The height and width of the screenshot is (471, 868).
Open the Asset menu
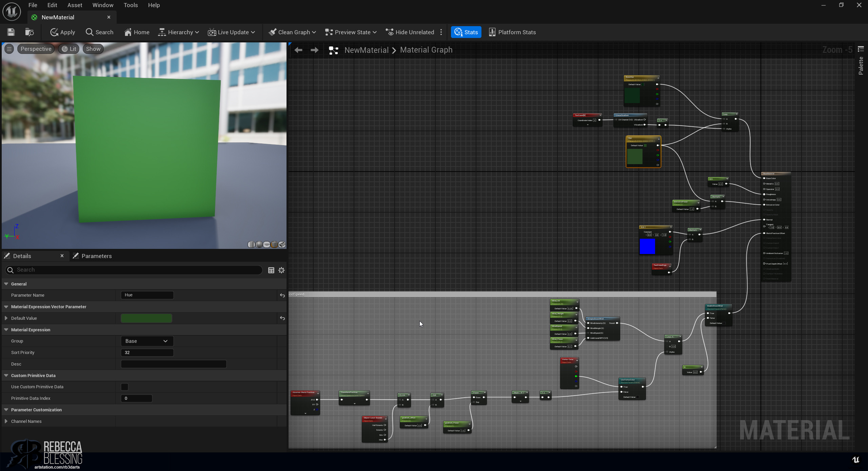pyautogui.click(x=75, y=5)
